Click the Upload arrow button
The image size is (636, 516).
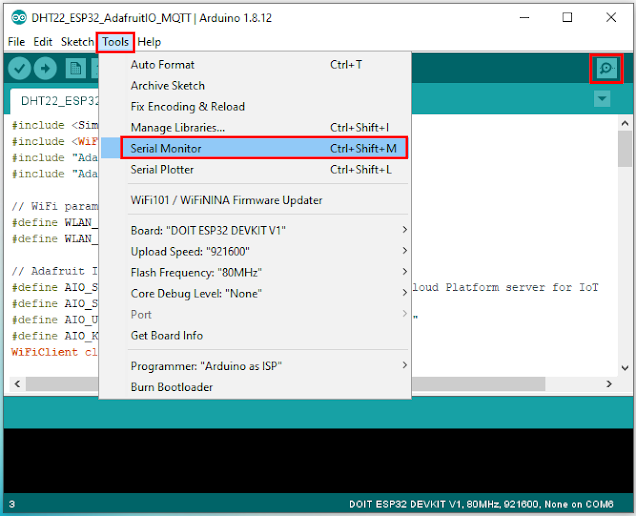[x=45, y=68]
